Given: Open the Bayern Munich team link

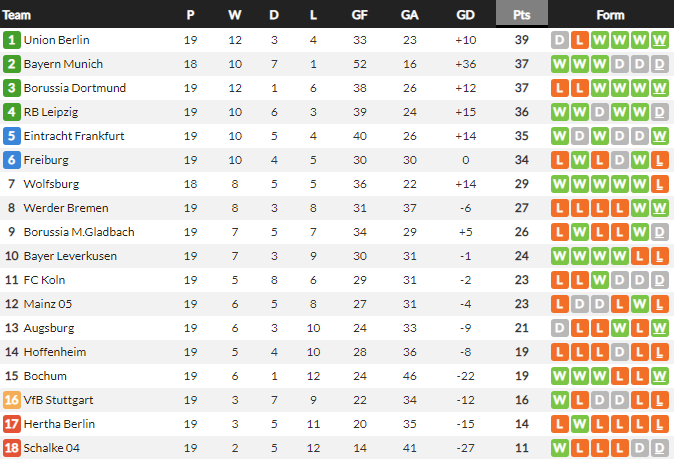Looking at the screenshot, I should click(63, 64).
